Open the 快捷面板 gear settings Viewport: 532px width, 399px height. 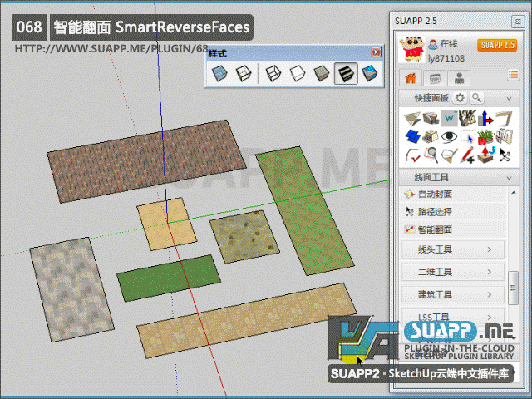[460, 98]
